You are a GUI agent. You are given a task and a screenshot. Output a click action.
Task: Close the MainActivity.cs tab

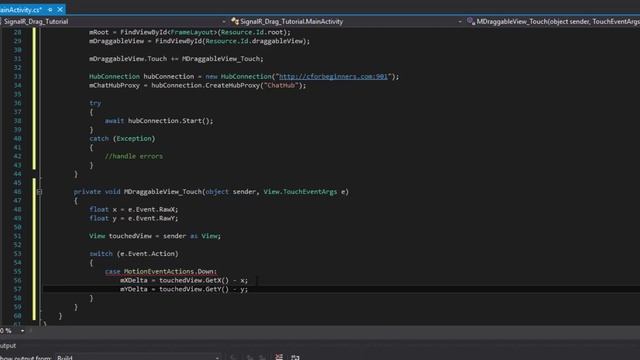click(60, 9)
